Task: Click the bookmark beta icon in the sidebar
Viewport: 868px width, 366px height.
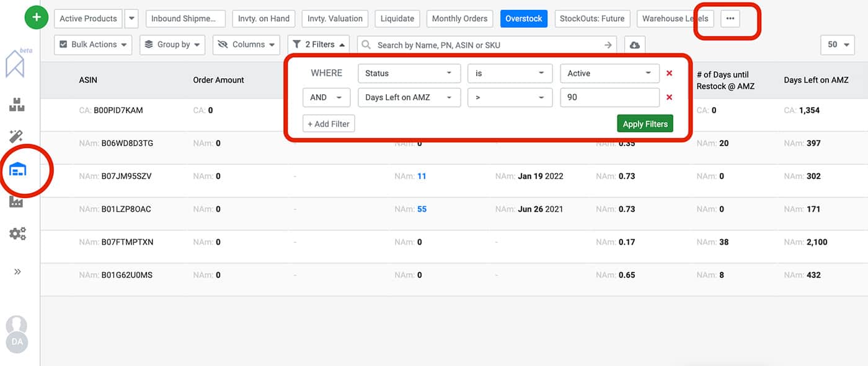Action: point(15,65)
